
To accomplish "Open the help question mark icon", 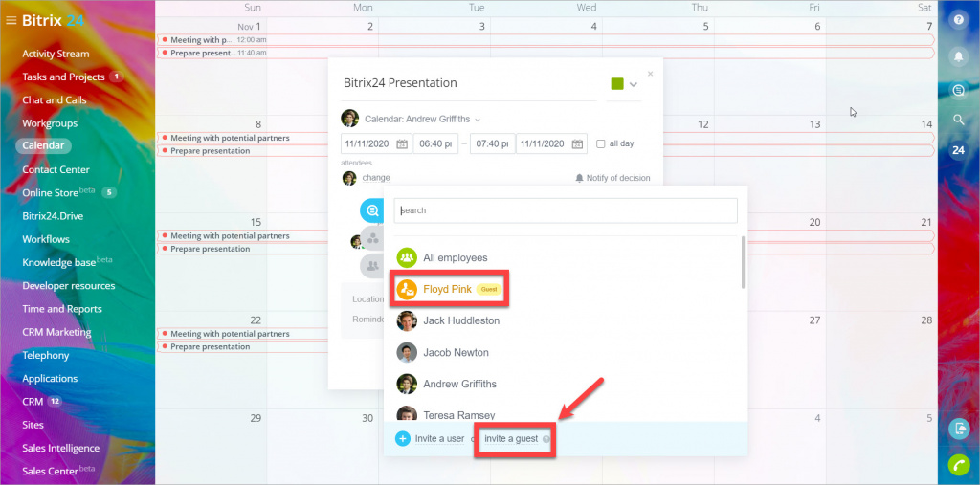I will [958, 20].
